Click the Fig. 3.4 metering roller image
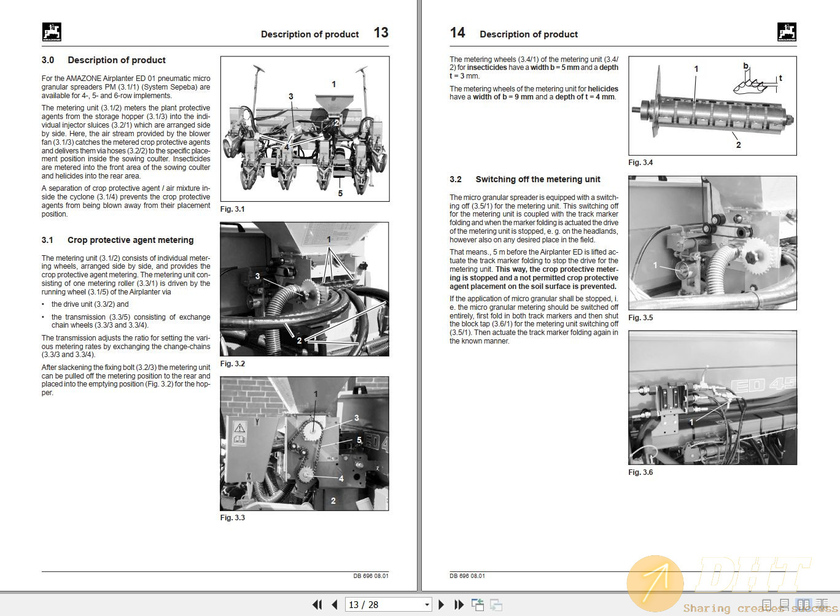This screenshot has width=840, height=616. [712, 106]
